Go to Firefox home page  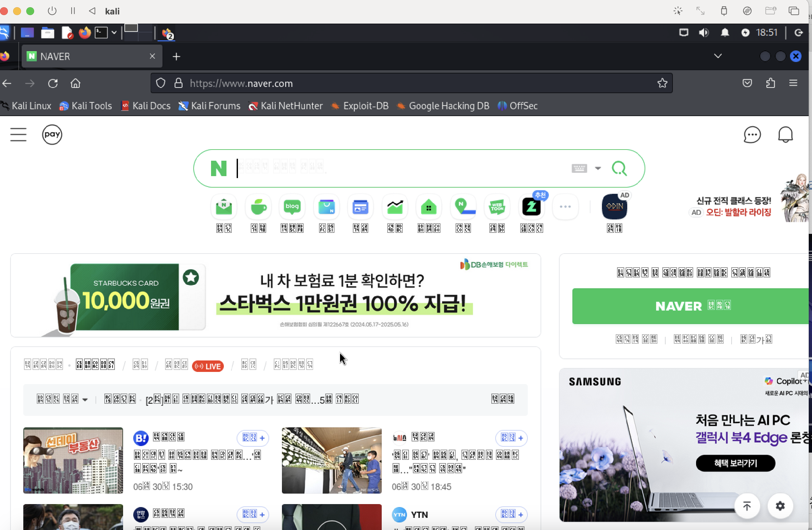[x=75, y=84]
